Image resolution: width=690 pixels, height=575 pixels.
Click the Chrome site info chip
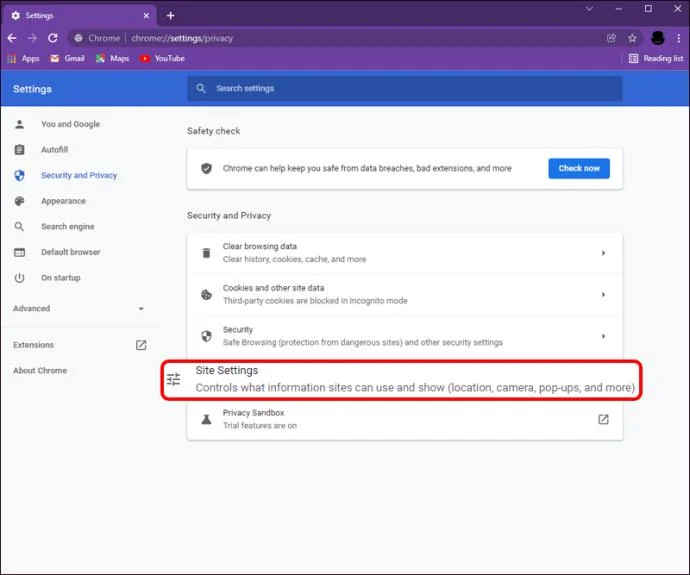pyautogui.click(x=97, y=38)
